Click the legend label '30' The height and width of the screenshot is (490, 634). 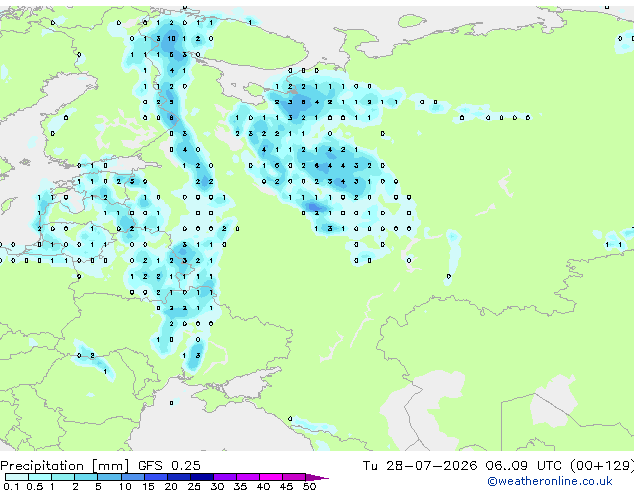(x=217, y=486)
